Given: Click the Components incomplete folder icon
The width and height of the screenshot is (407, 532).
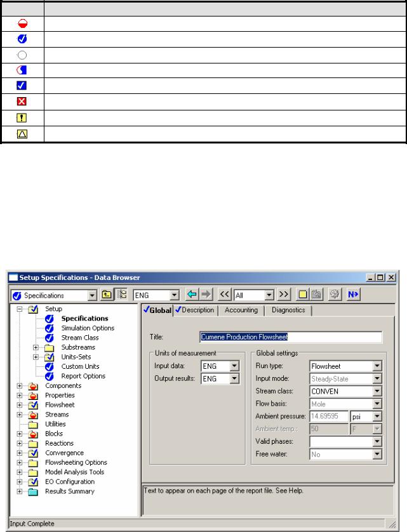Looking at the screenshot, I should tap(33, 386).
